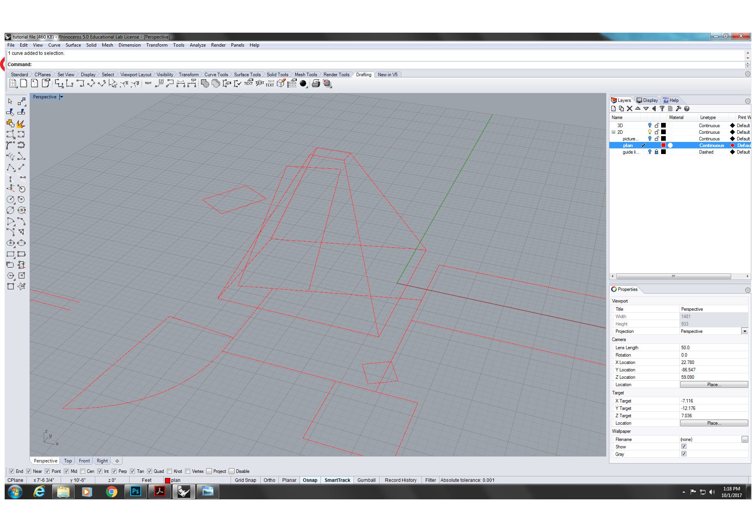
Task: Browse wallpaper filename with ... button
Action: 744,439
